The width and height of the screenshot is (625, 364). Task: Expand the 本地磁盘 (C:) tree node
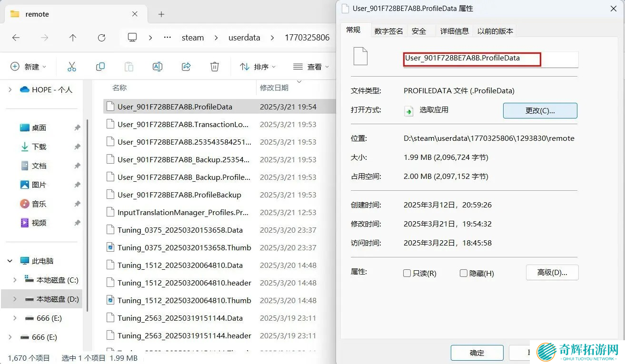[15, 280]
